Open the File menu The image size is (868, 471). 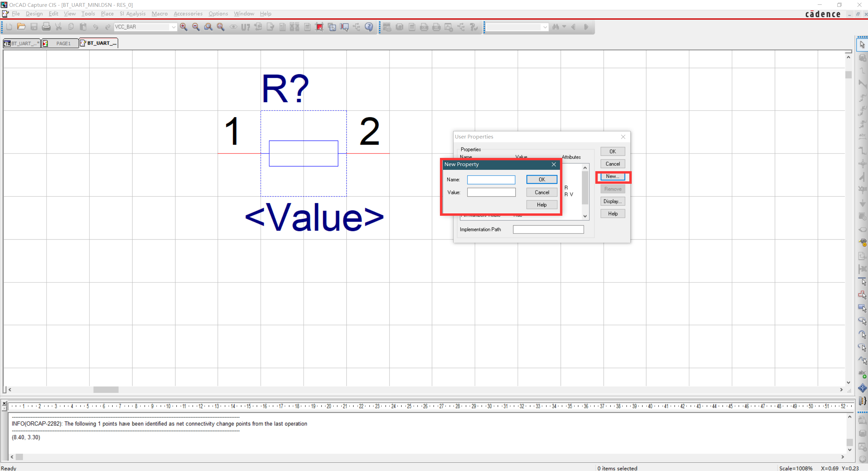[x=16, y=14]
